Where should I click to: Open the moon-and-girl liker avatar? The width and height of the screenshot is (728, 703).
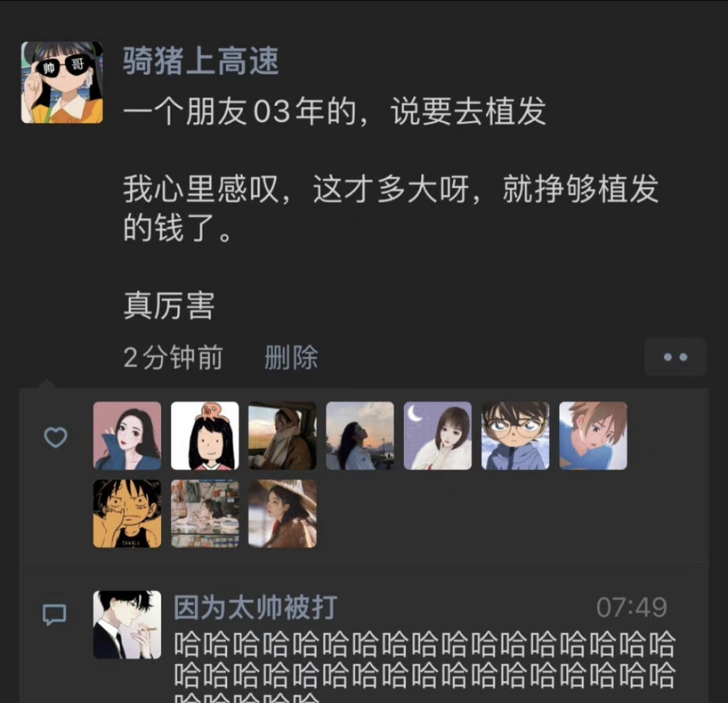(438, 436)
